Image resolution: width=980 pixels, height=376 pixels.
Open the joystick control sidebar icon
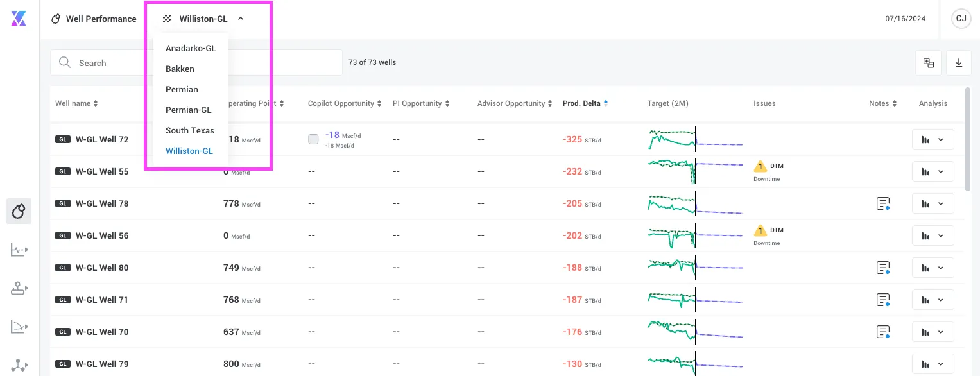pos(19,288)
